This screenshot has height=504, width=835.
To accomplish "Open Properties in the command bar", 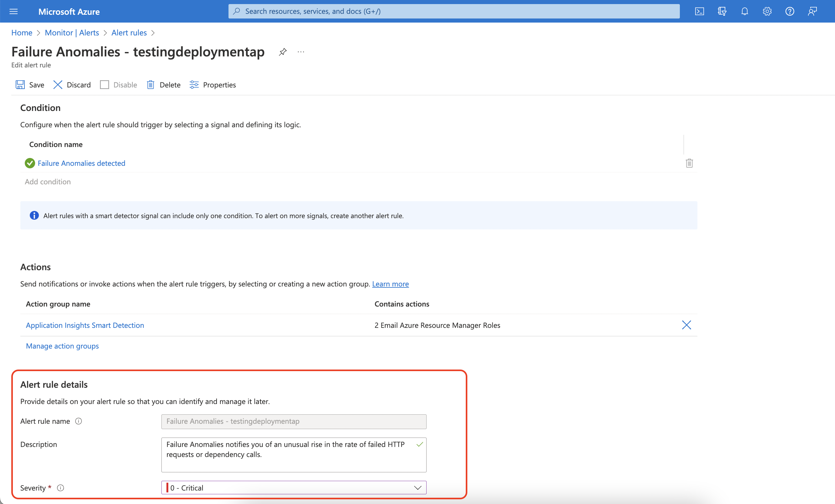I will (213, 85).
